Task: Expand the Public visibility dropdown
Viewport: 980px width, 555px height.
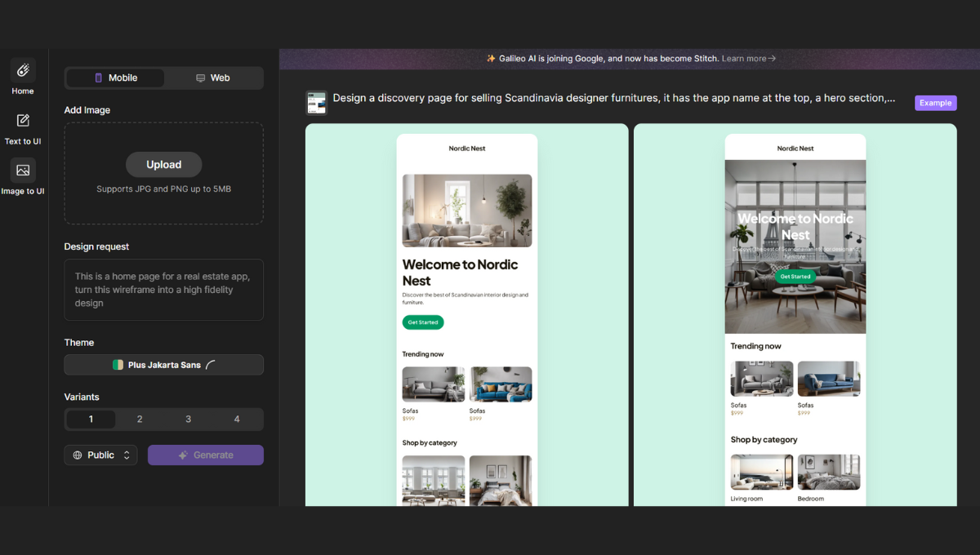Action: (101, 455)
